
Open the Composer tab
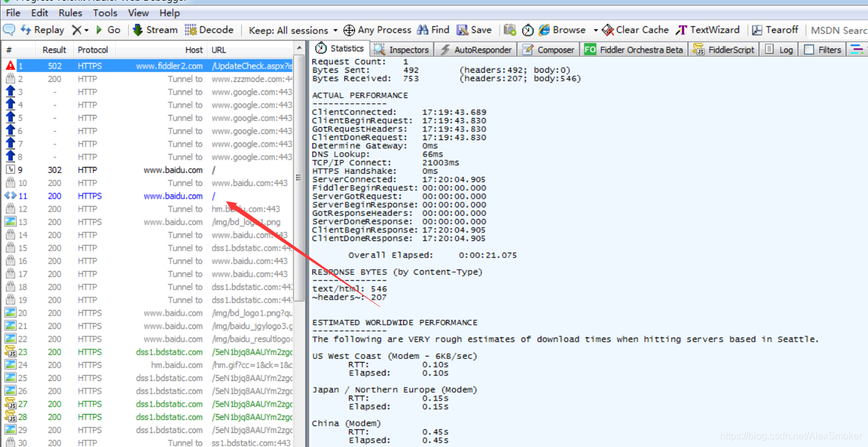click(x=549, y=50)
